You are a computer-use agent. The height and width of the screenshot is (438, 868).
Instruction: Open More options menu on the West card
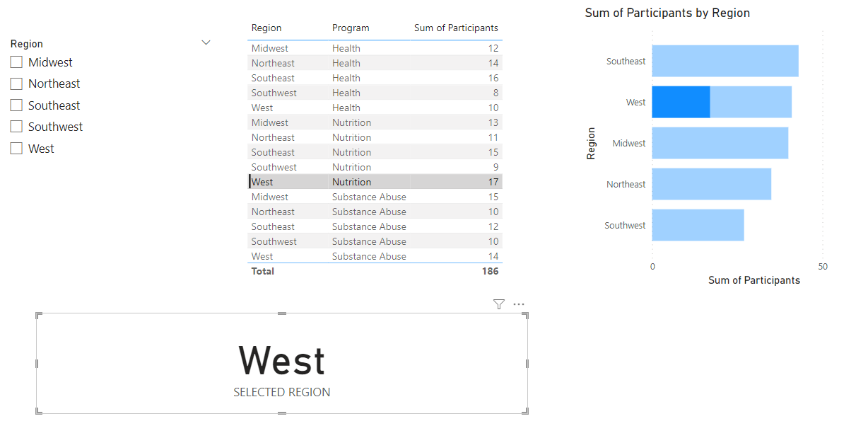519,304
